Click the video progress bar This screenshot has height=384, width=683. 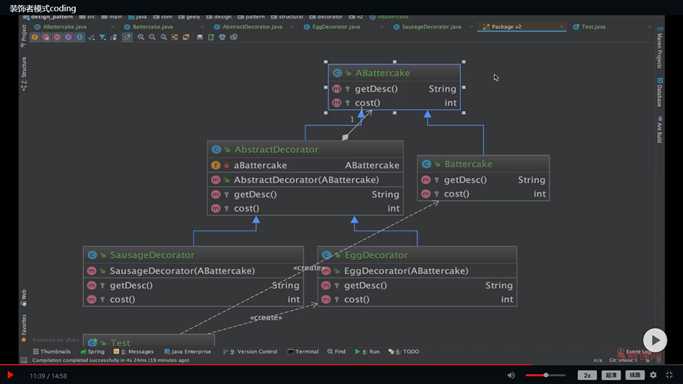click(x=342, y=364)
